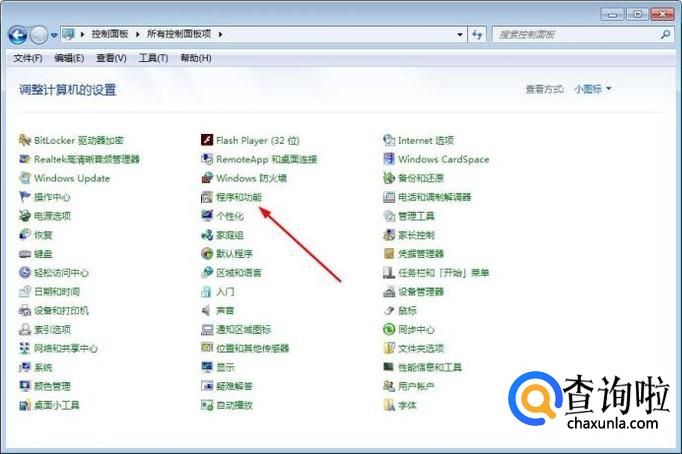Open 自动播放 item
Image resolution: width=682 pixels, height=454 pixels.
tap(227, 405)
